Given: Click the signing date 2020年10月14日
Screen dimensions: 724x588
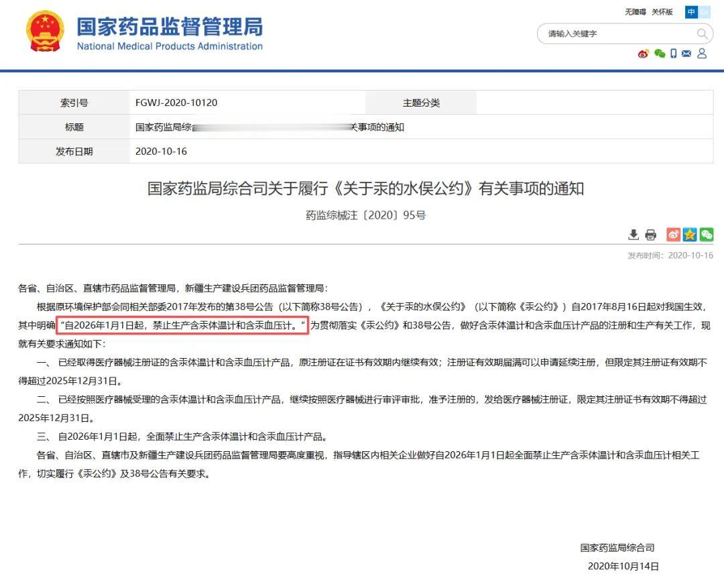Looking at the screenshot, I should point(623,567).
